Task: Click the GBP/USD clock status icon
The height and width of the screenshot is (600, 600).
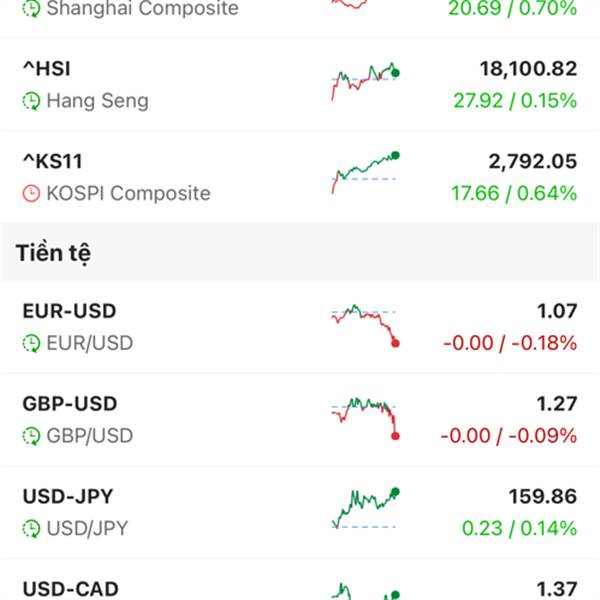Action: click(31, 436)
